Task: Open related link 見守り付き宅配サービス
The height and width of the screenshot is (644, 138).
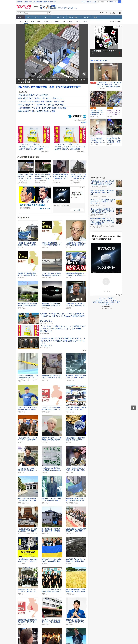Action: tap(41, 105)
